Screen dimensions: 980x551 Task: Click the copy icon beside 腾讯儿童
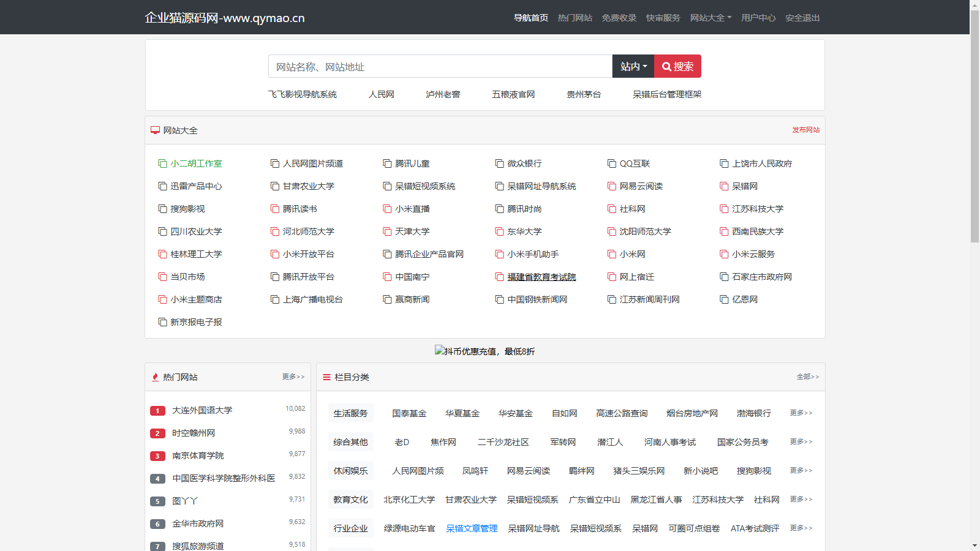click(387, 163)
